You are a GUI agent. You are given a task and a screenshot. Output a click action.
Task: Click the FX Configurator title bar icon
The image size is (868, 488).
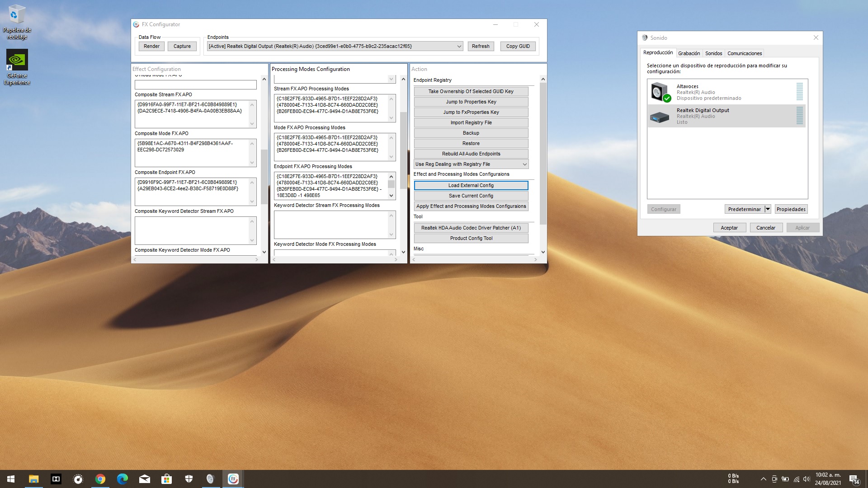tap(136, 24)
